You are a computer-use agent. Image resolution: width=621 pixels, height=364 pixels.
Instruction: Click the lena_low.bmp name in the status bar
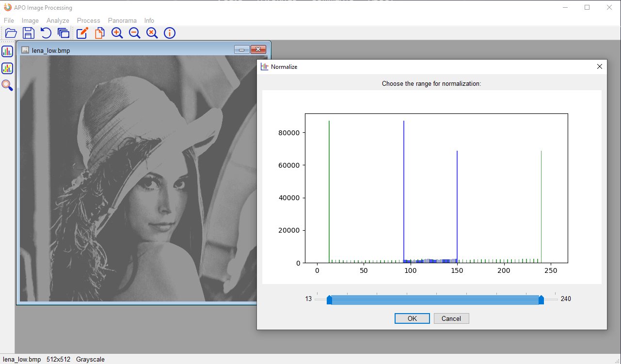click(22, 360)
